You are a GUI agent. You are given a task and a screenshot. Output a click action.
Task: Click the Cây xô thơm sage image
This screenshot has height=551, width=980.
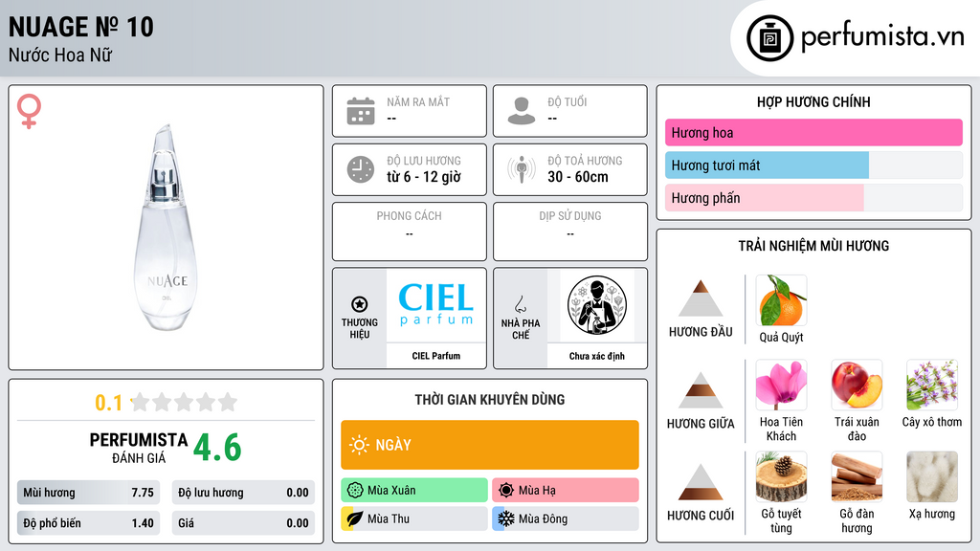pyautogui.click(x=932, y=385)
